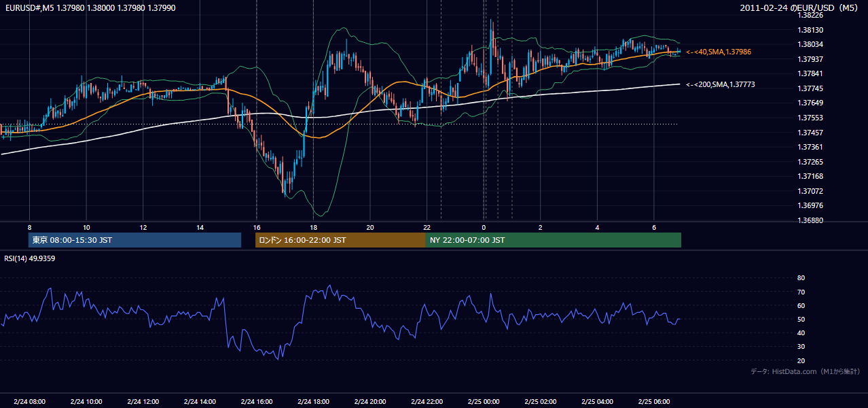Click the 2/24 14:00 time axis label
This screenshot has height=408, width=868.
tap(200, 401)
